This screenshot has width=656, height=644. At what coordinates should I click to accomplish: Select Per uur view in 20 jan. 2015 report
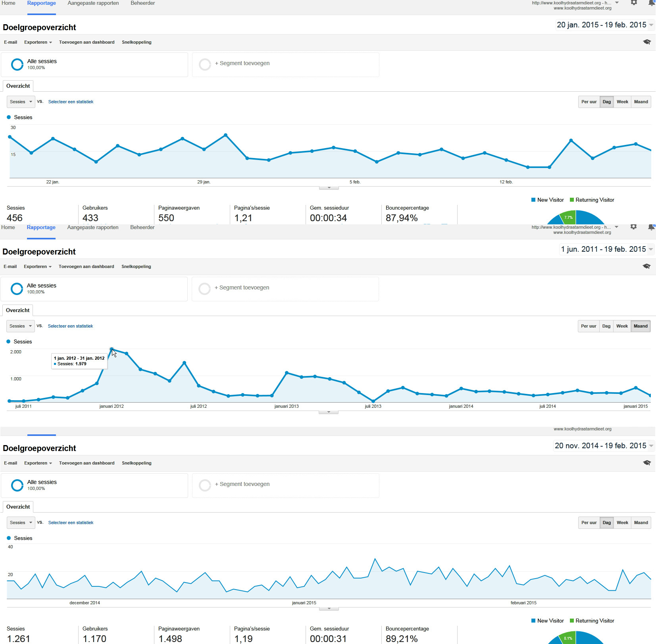(x=589, y=102)
